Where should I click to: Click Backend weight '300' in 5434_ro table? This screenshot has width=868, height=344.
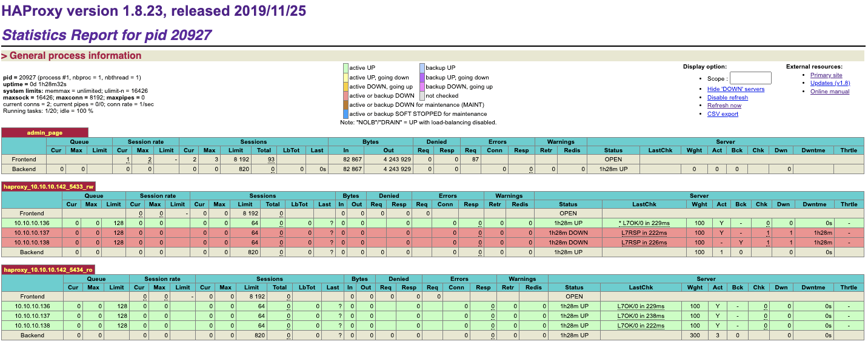tap(695, 335)
